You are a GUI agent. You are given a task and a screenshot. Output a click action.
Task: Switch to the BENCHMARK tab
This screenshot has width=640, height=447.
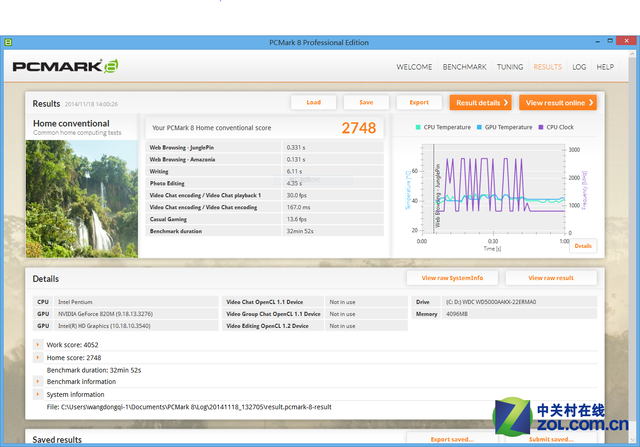(x=464, y=67)
